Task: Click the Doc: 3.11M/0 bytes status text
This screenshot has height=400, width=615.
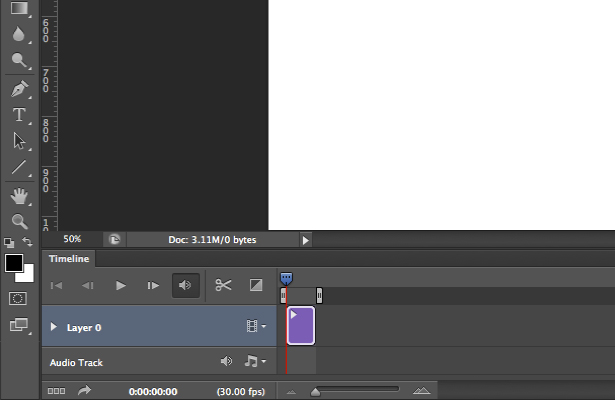Action: click(212, 240)
